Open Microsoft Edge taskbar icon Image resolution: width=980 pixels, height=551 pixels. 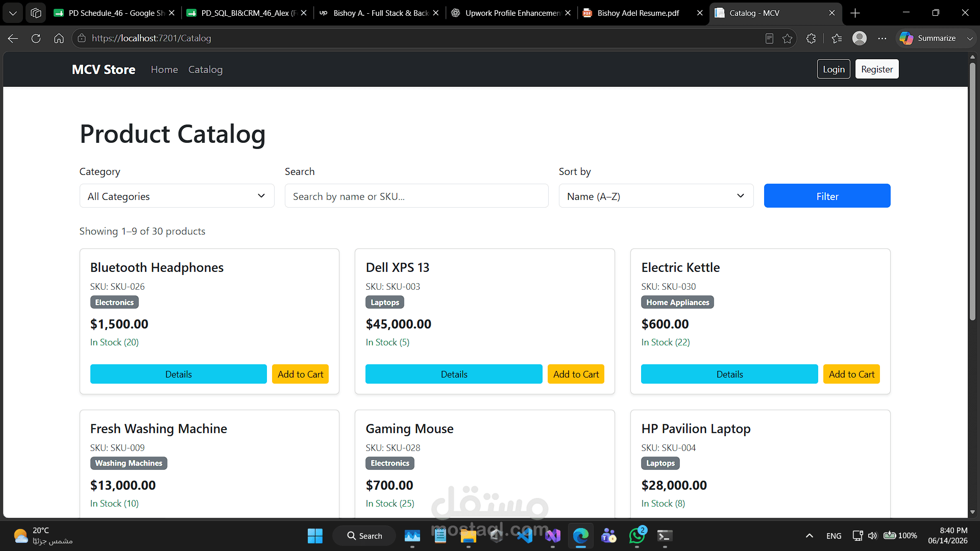point(581,536)
